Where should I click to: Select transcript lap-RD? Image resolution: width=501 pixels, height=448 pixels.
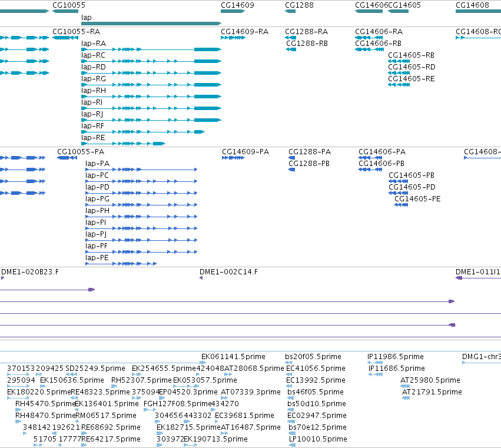[x=151, y=73]
